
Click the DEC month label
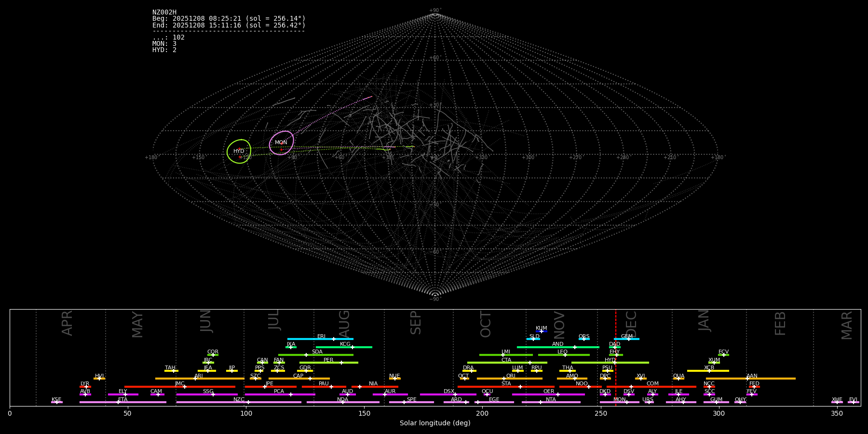click(631, 324)
